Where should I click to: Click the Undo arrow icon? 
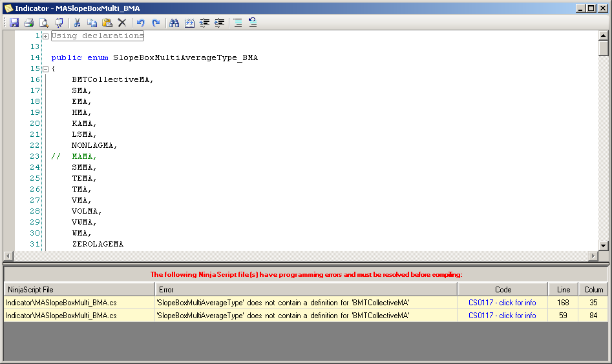coord(140,23)
